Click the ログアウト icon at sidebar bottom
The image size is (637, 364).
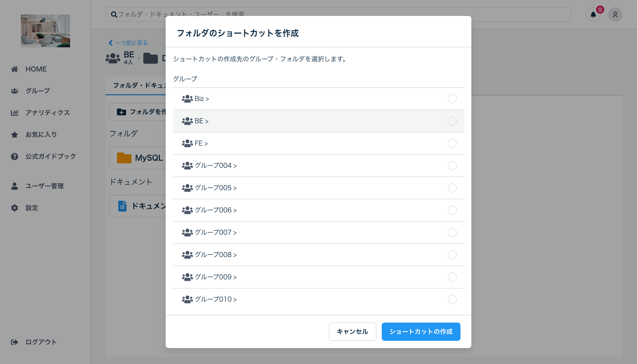tap(15, 342)
